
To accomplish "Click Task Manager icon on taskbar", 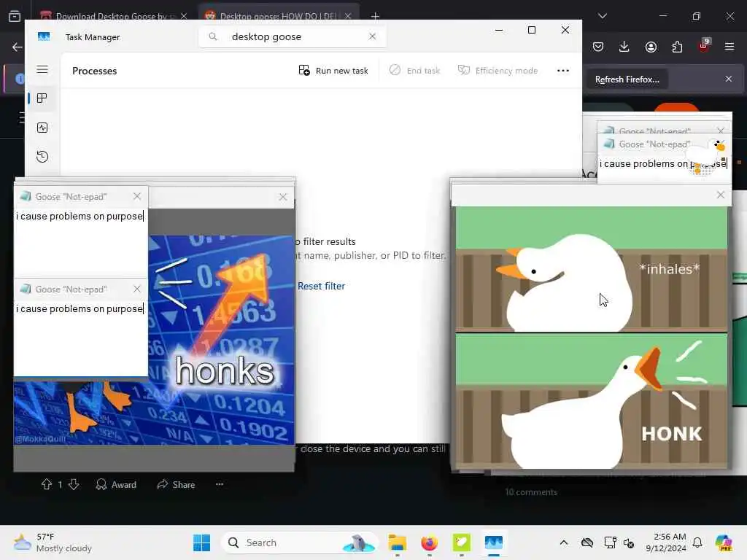I will pos(494,542).
